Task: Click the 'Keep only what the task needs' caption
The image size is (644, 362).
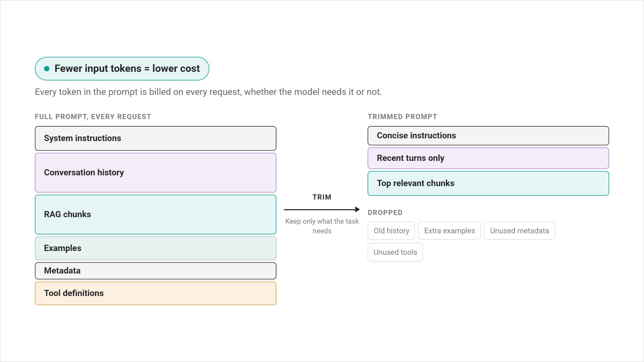Action: pos(322,226)
